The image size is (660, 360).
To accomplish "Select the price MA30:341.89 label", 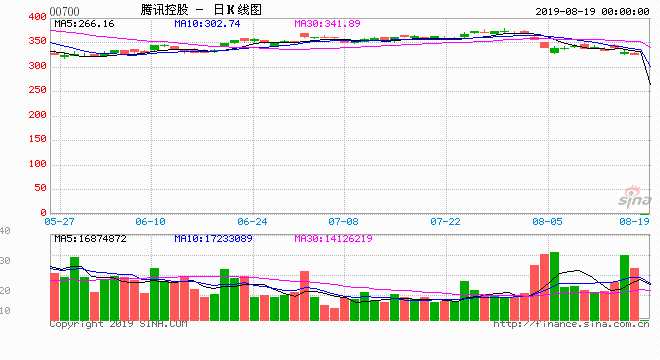I will (327, 24).
